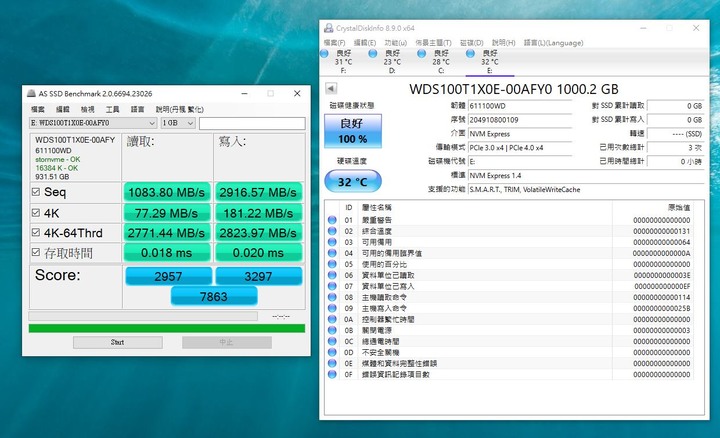The image size is (720, 438).
Task: Open 檔案 menu in AS SSD Benchmark
Action: coord(38,109)
